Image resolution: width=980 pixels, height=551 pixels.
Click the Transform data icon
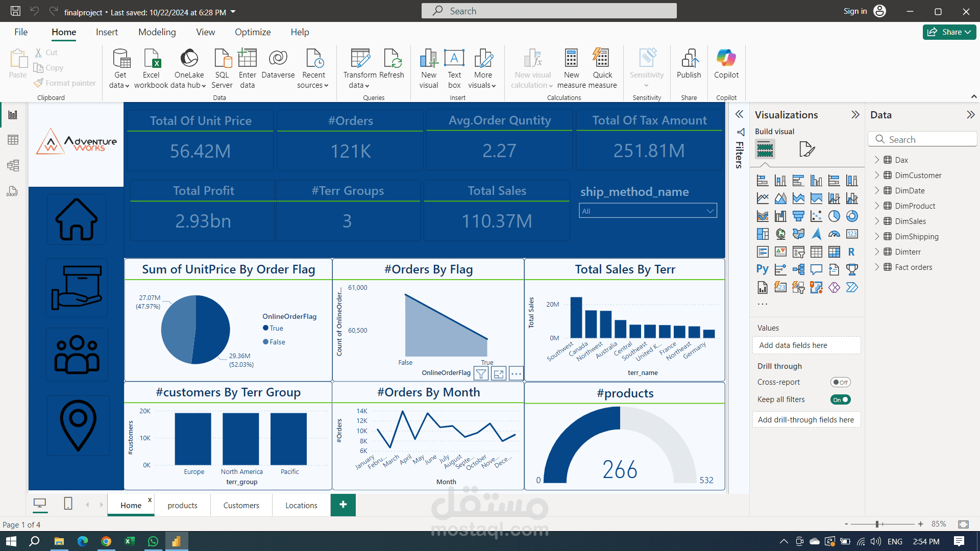point(360,59)
